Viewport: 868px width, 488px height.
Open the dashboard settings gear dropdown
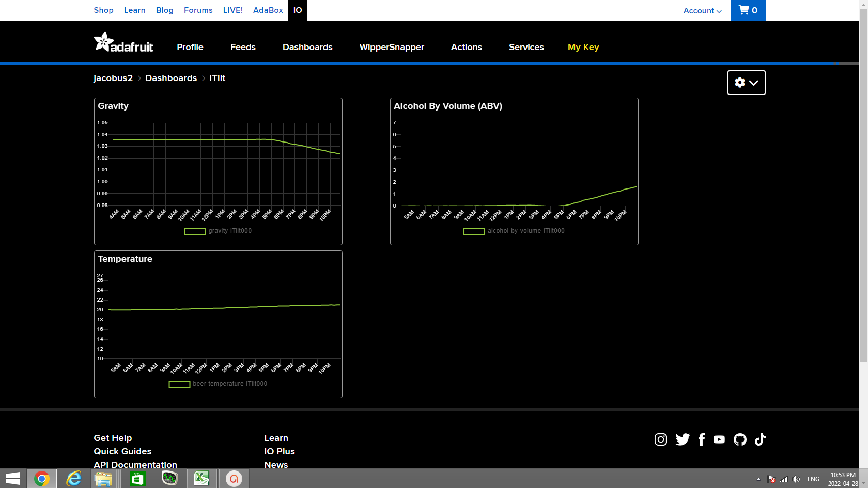pos(746,83)
